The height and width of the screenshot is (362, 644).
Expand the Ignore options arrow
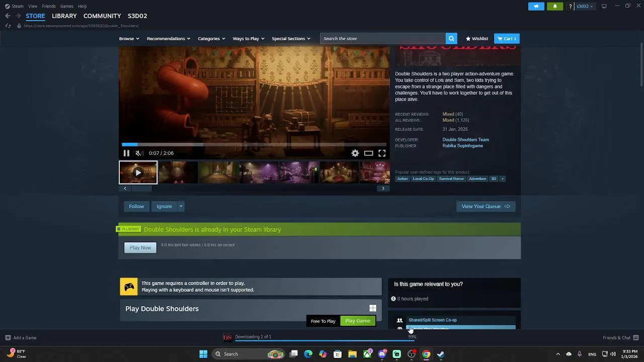tap(181, 206)
